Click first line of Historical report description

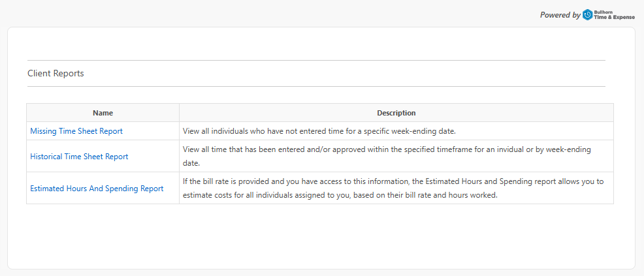(387, 149)
